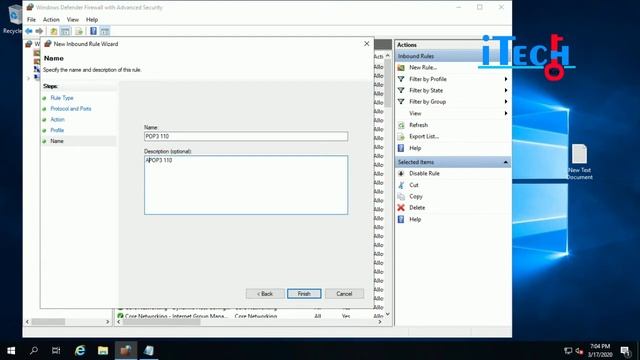
Task: Click the New Rule... action text
Action: click(x=423, y=67)
